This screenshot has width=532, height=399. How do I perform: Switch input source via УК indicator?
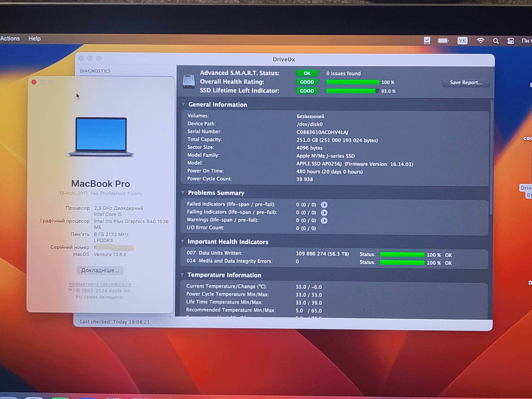click(x=462, y=41)
